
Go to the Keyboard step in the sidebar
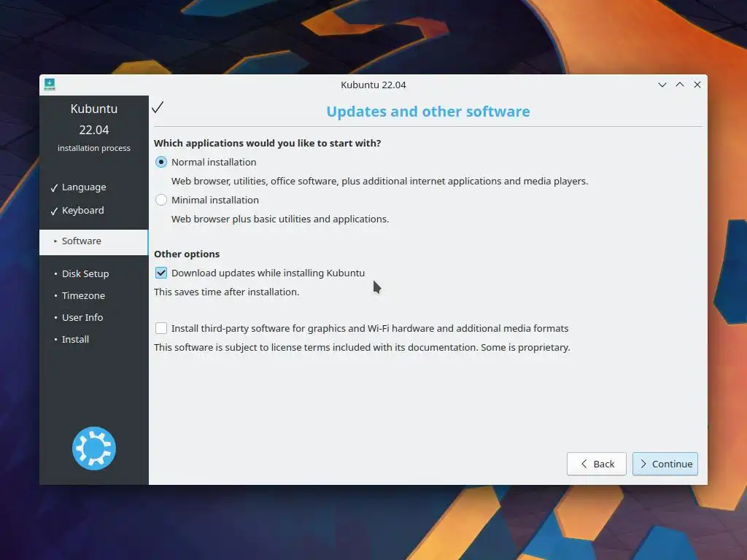pyautogui.click(x=83, y=211)
